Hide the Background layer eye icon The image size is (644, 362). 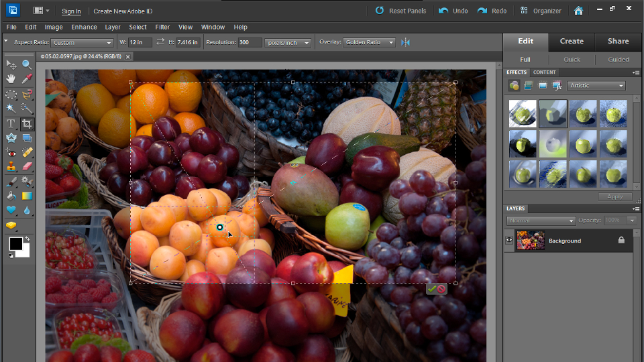509,241
